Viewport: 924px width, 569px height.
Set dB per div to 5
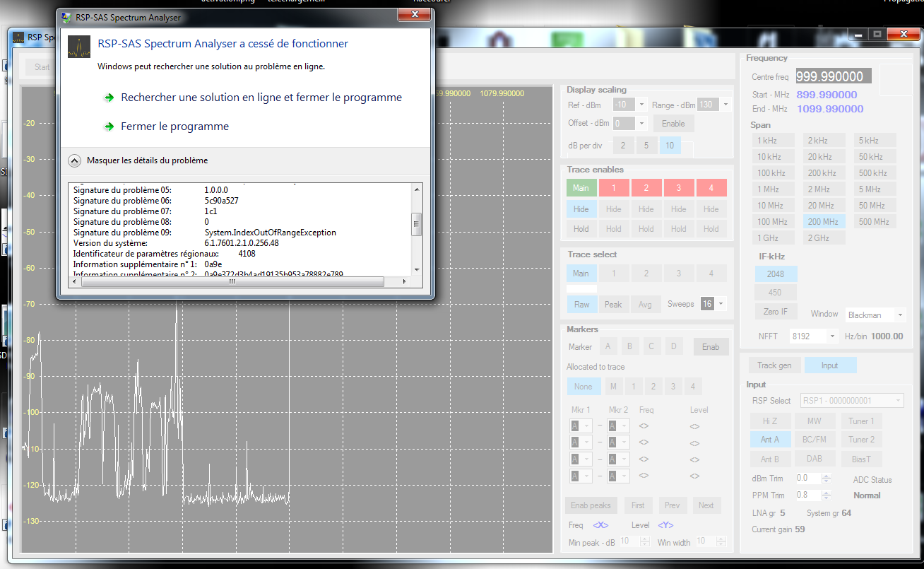[x=646, y=146]
